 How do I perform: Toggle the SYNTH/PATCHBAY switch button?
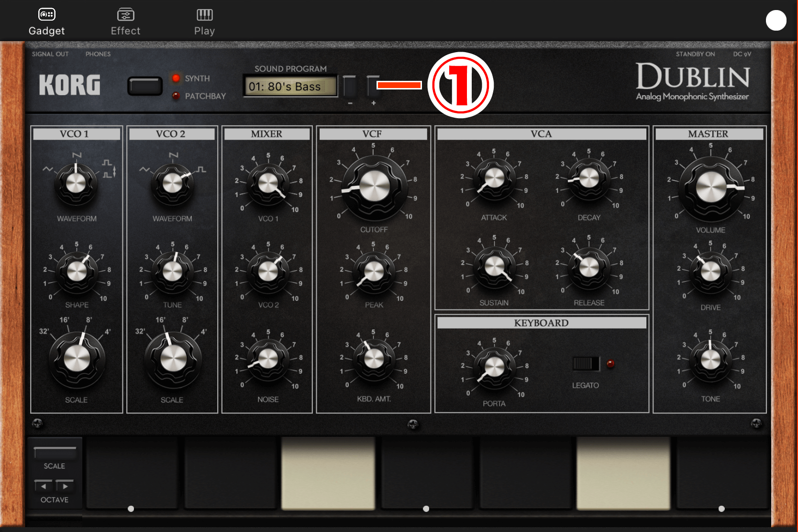pyautogui.click(x=145, y=87)
